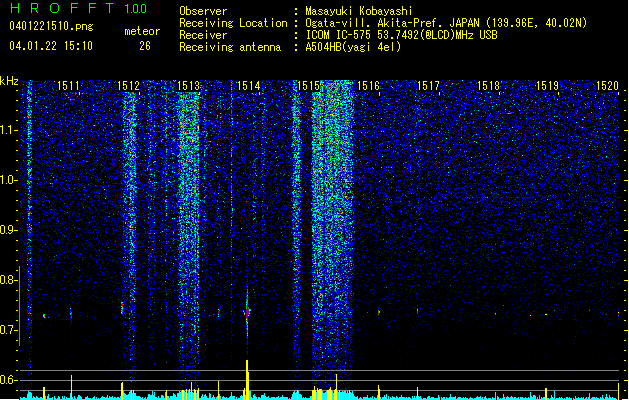Click the strong meteor echo spike near 1514
Screen dimensions: 629x400
pyautogui.click(x=247, y=311)
